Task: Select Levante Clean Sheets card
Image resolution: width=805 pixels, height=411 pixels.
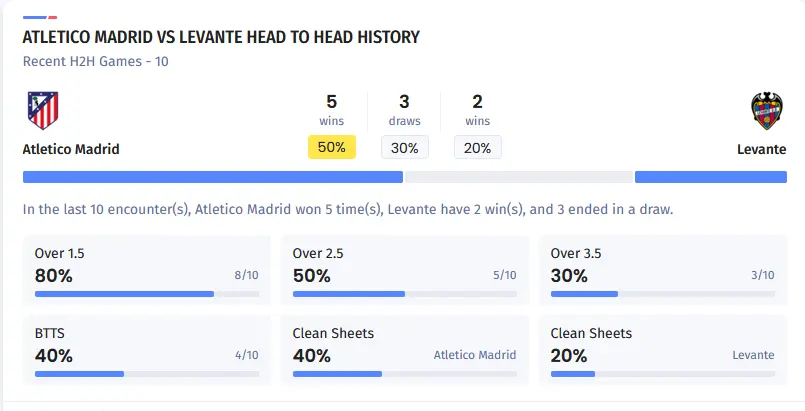Action: (662, 350)
